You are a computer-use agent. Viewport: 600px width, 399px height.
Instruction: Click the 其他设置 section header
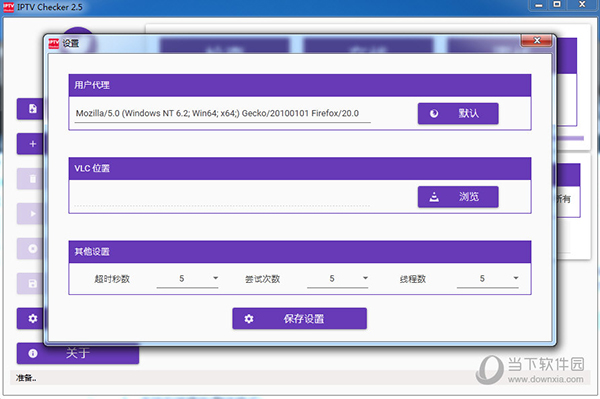tap(300, 252)
